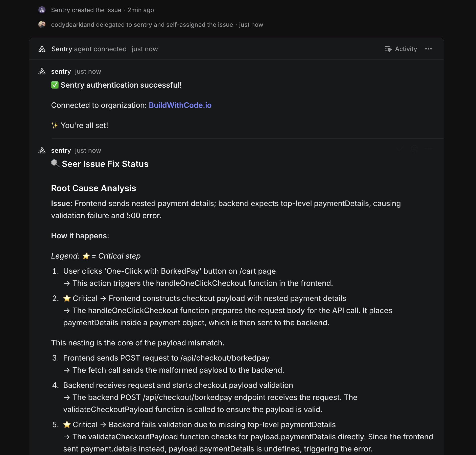Click the Sentry avatar beside 'created the issue'
The image size is (476, 455).
pos(42,10)
